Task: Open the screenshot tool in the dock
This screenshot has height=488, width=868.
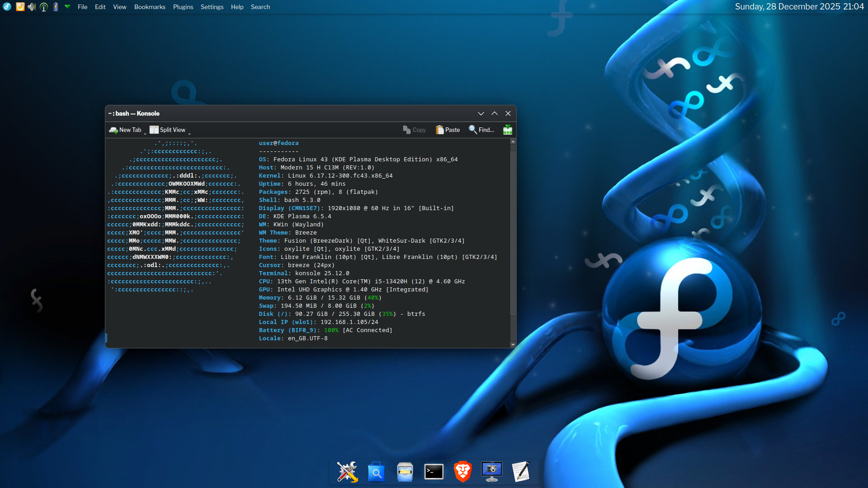Action: tap(492, 472)
